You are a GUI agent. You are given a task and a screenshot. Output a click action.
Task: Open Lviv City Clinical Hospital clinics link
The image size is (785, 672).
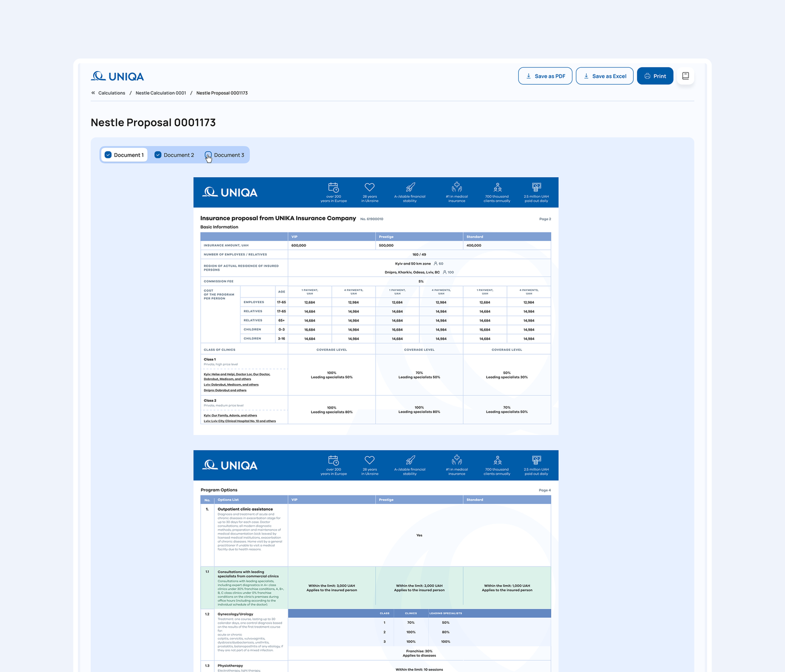point(240,421)
